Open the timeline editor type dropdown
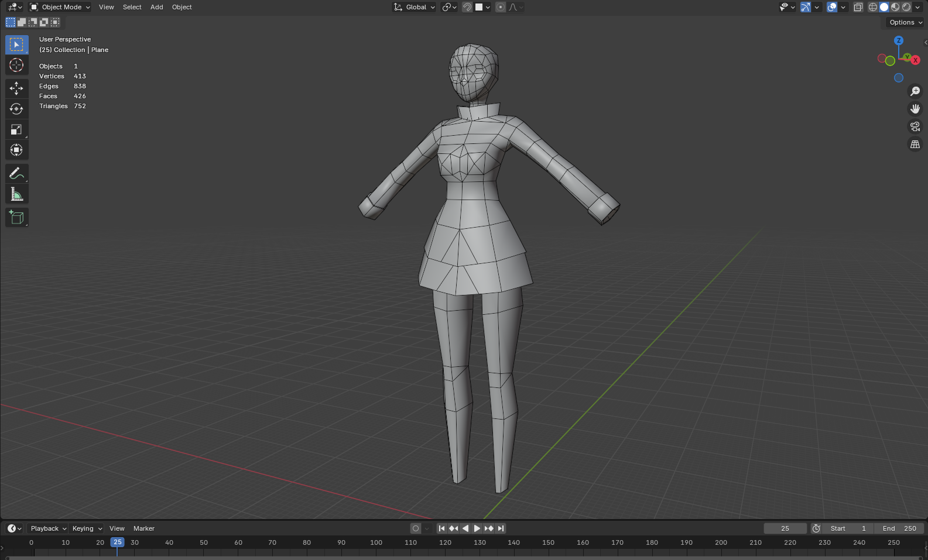This screenshot has width=928, height=560. click(x=15, y=528)
